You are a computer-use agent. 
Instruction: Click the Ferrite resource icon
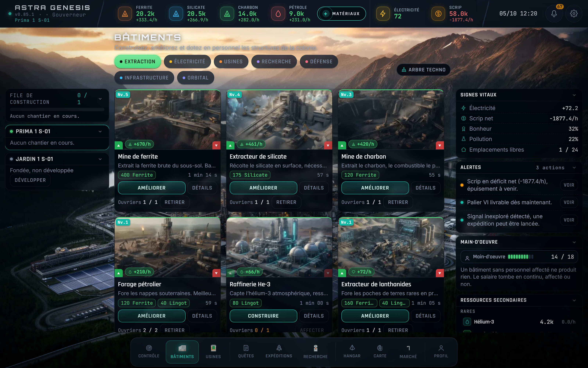click(x=125, y=14)
